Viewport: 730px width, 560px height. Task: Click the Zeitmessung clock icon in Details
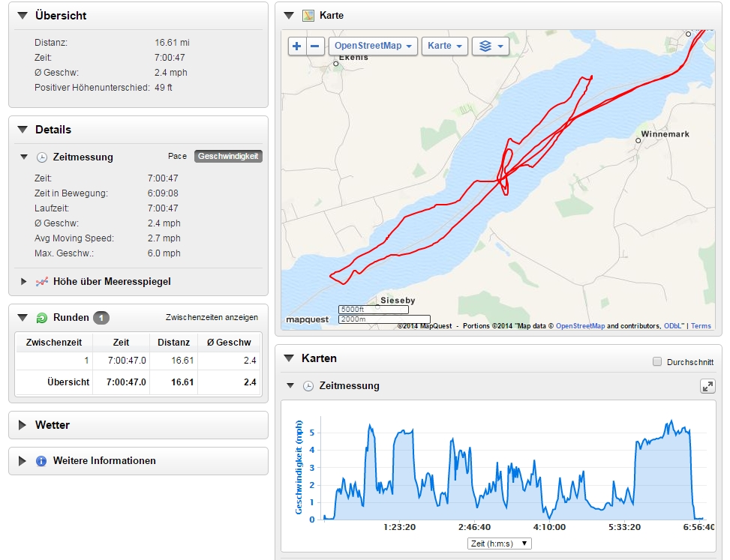coord(42,157)
